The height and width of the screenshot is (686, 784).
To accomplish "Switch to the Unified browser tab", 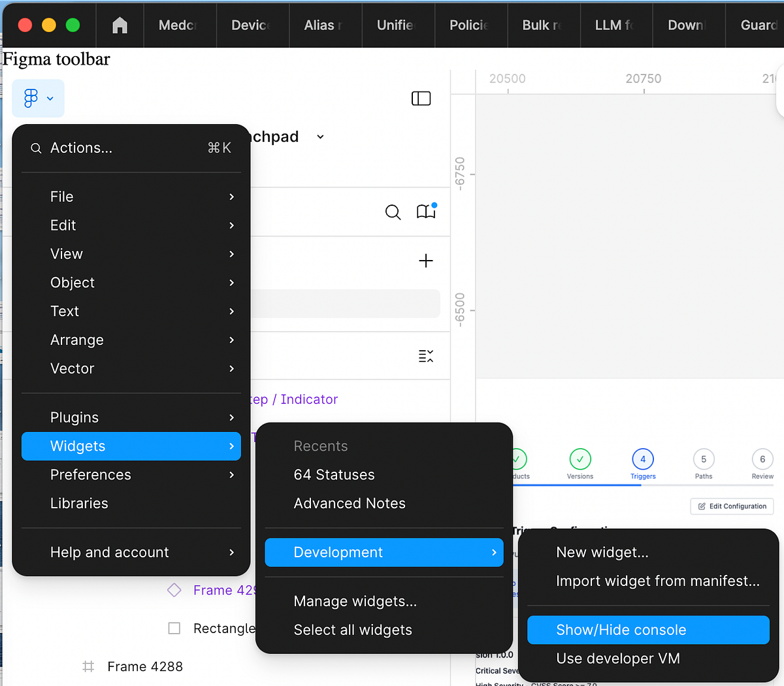I will tap(397, 25).
